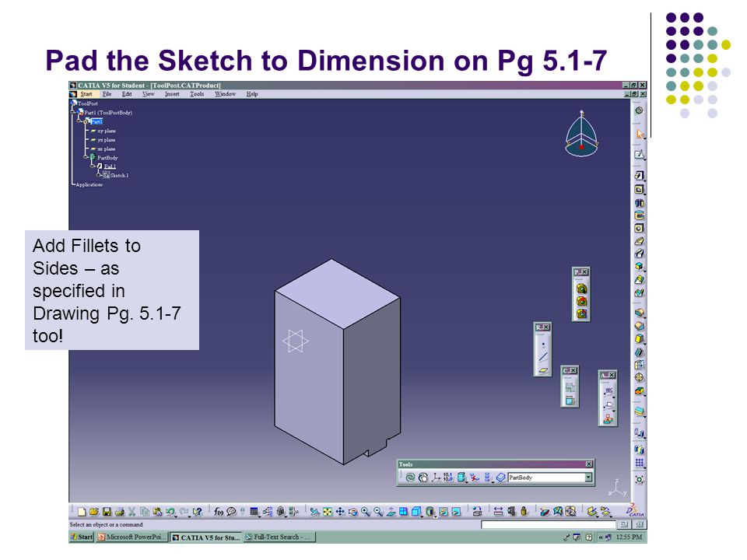Screen dimensions: 747x560
Task: Click the Zoom In magnifier icon
Action: 366,512
